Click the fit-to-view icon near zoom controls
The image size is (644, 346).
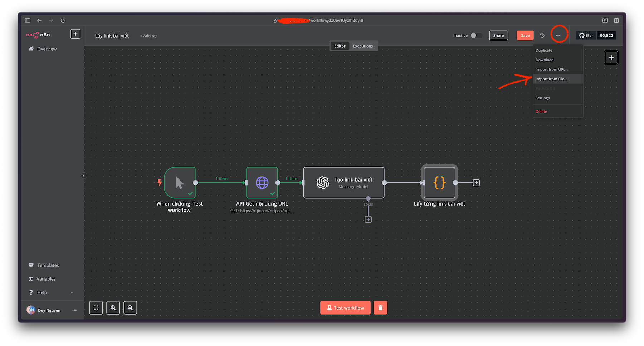pyautogui.click(x=96, y=308)
